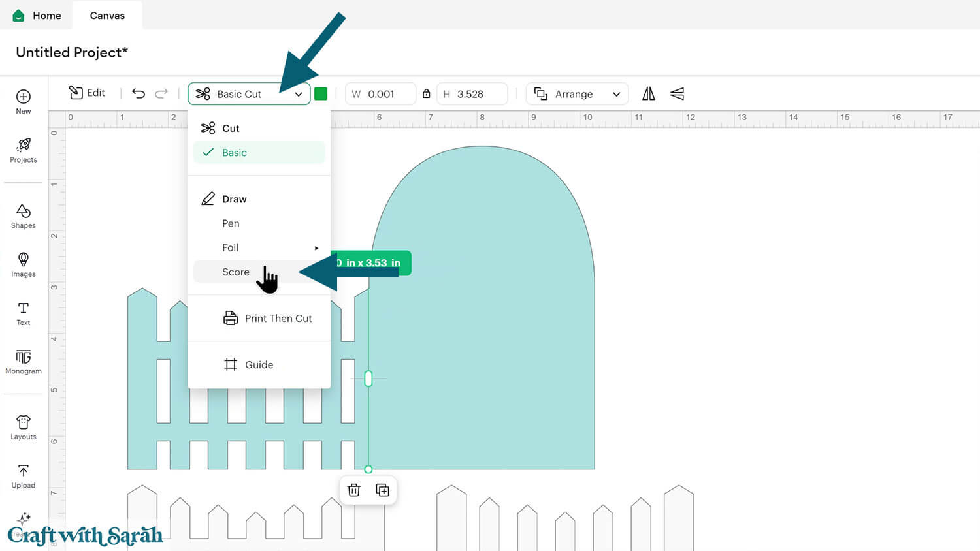Select the Text tool

[24, 313]
